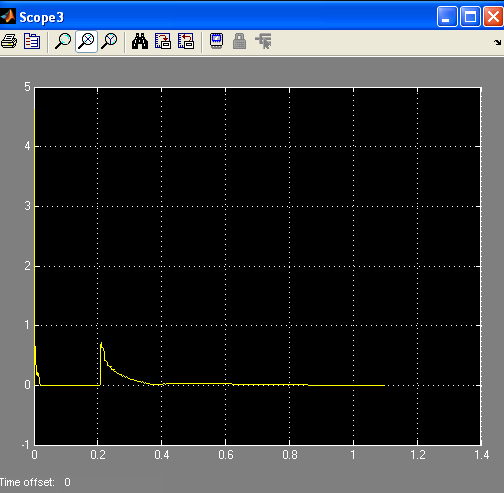Restore saved axes settings icon
This screenshot has height=493, width=504.
tap(186, 42)
